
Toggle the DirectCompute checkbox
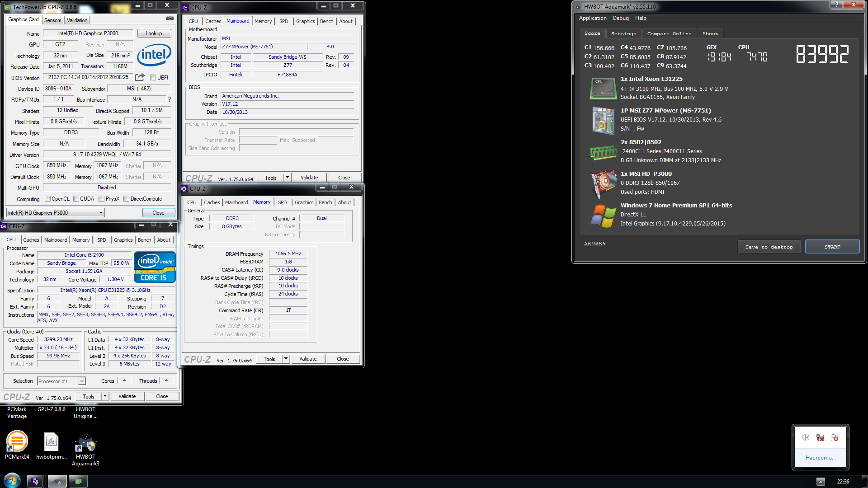(127, 198)
